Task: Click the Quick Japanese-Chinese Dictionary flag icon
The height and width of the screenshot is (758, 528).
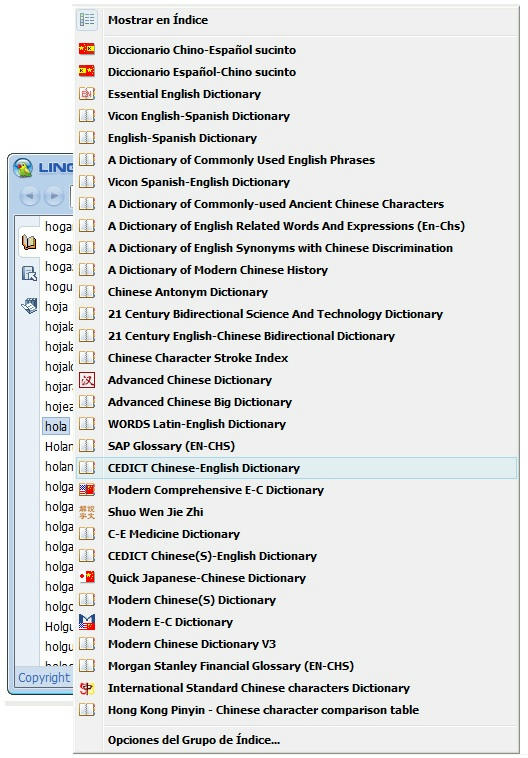Action: 87,578
